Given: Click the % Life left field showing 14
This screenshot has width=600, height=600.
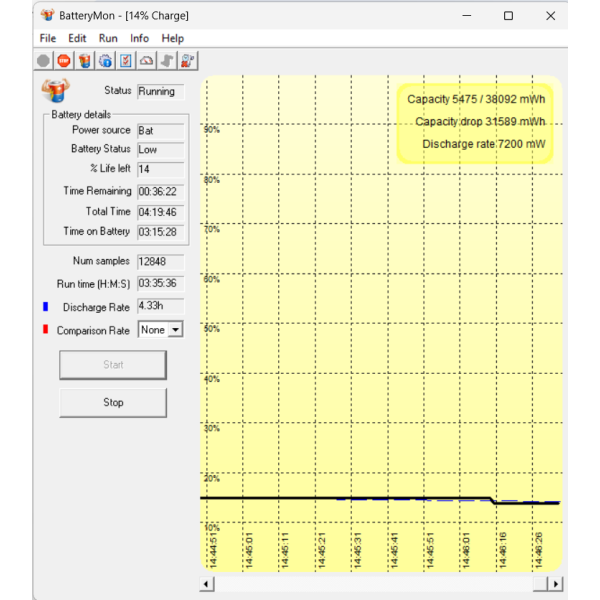Looking at the screenshot, I should point(161,169).
